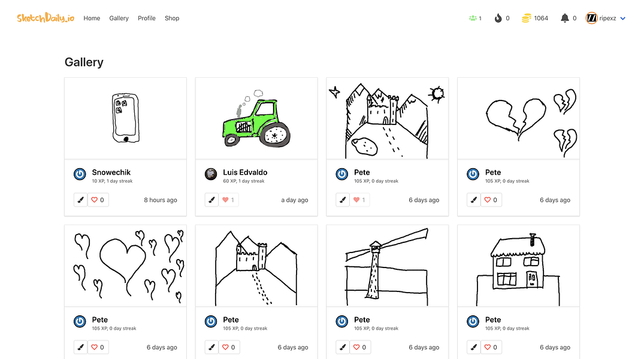Click the paintbrush icon on Luis Edvaldo's tractor drawing
Image resolution: width=644 pixels, height=359 pixels.
coord(211,199)
